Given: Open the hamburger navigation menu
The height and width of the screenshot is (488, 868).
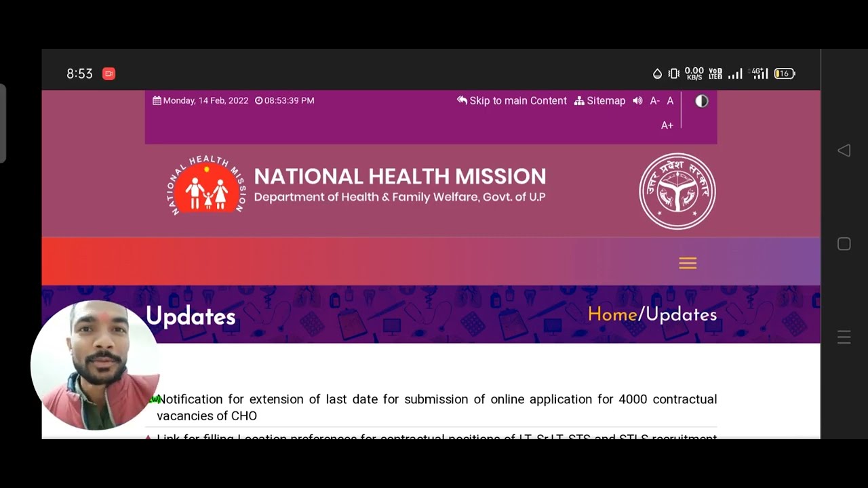Looking at the screenshot, I should (688, 263).
